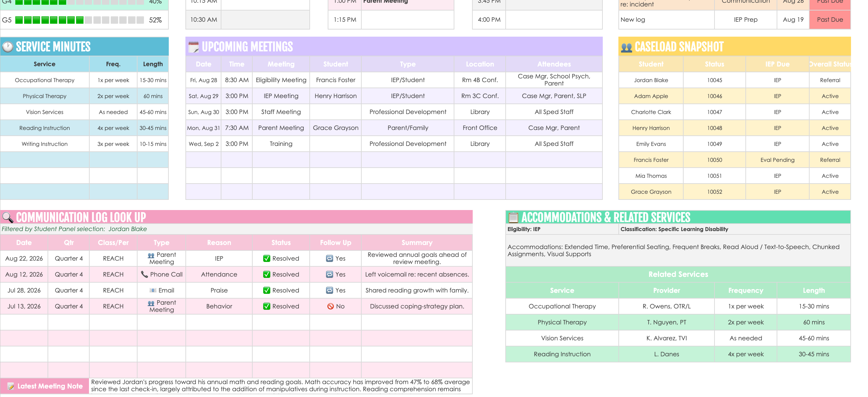Screen dimensions: 868x397
Task: Click the Eligibility Meeting cell on Aug 28
Action: [281, 80]
